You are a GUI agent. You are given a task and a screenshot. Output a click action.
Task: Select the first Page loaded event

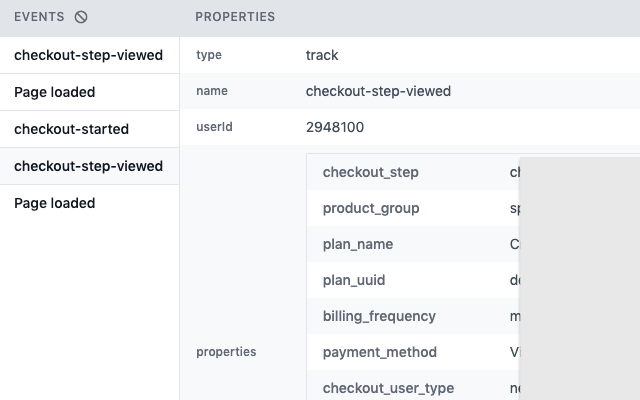point(89,92)
